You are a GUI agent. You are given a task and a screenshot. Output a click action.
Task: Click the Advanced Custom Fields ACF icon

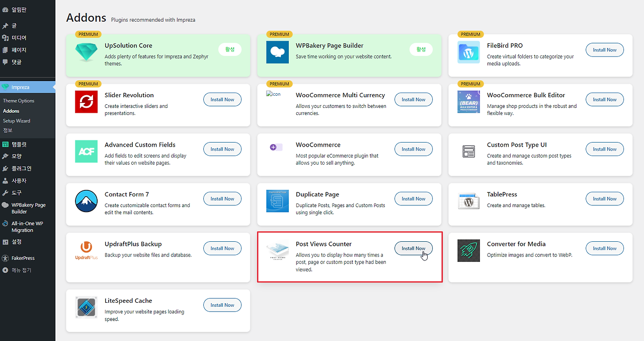86,152
